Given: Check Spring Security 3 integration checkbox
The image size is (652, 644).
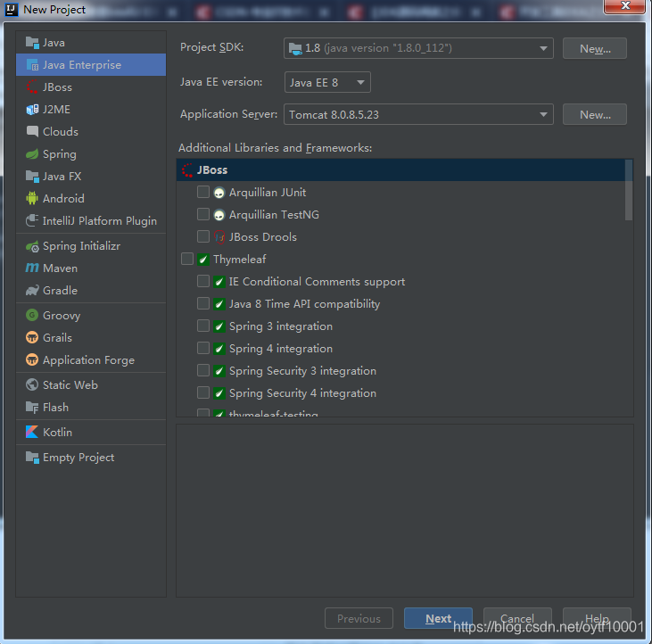Looking at the screenshot, I should point(203,370).
